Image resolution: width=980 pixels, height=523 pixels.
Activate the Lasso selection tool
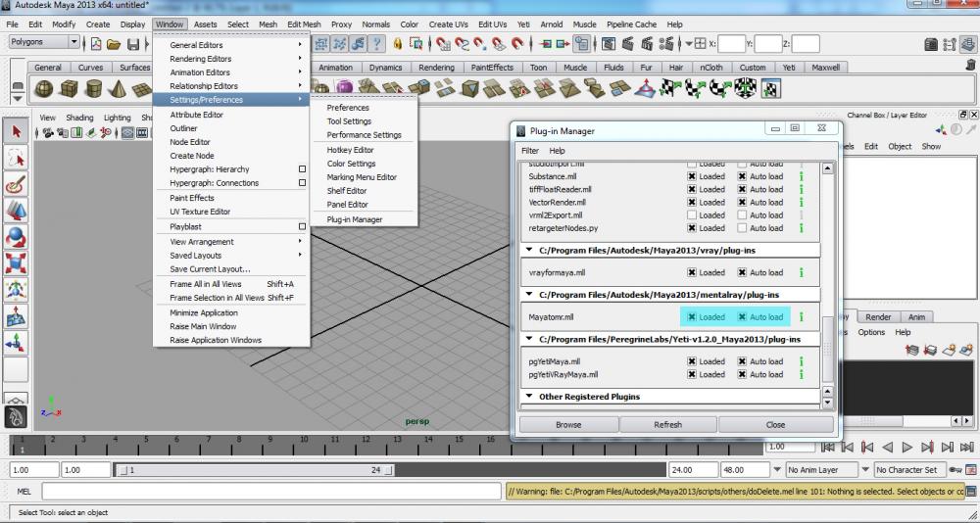point(16,158)
